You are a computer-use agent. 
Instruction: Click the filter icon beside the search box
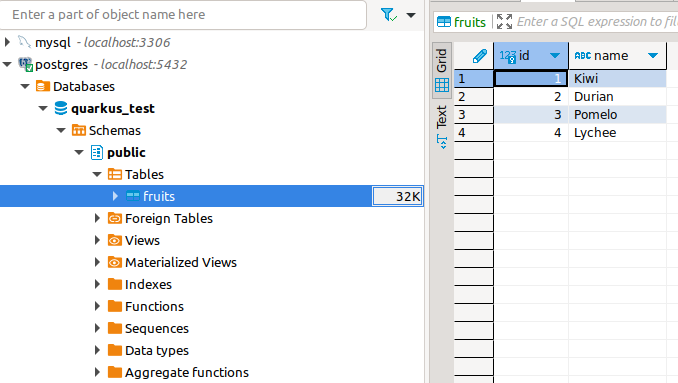(x=389, y=15)
